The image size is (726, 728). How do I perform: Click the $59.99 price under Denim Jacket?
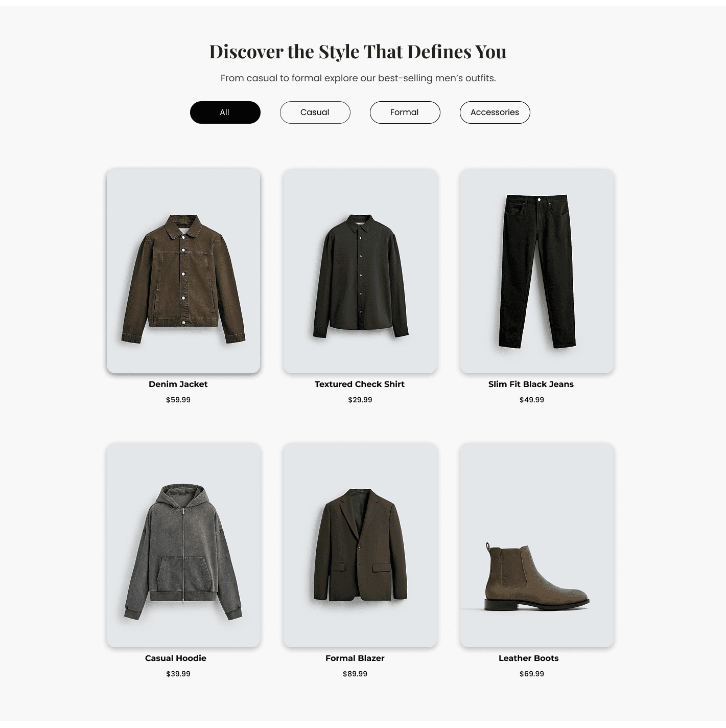pyautogui.click(x=178, y=400)
